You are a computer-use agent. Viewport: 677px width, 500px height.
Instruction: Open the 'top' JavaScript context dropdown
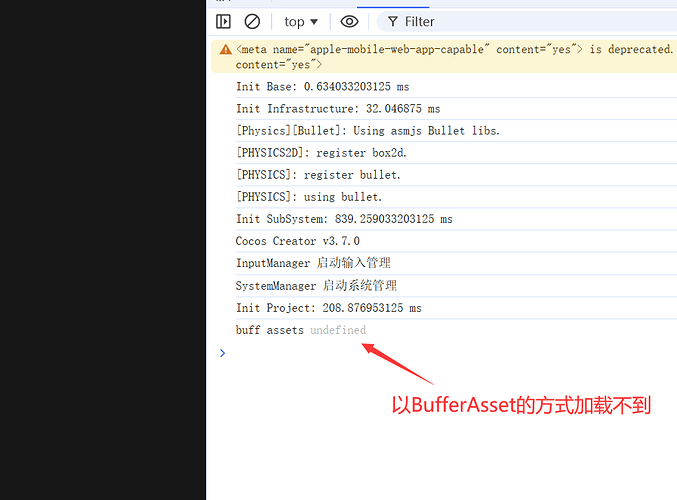click(300, 21)
